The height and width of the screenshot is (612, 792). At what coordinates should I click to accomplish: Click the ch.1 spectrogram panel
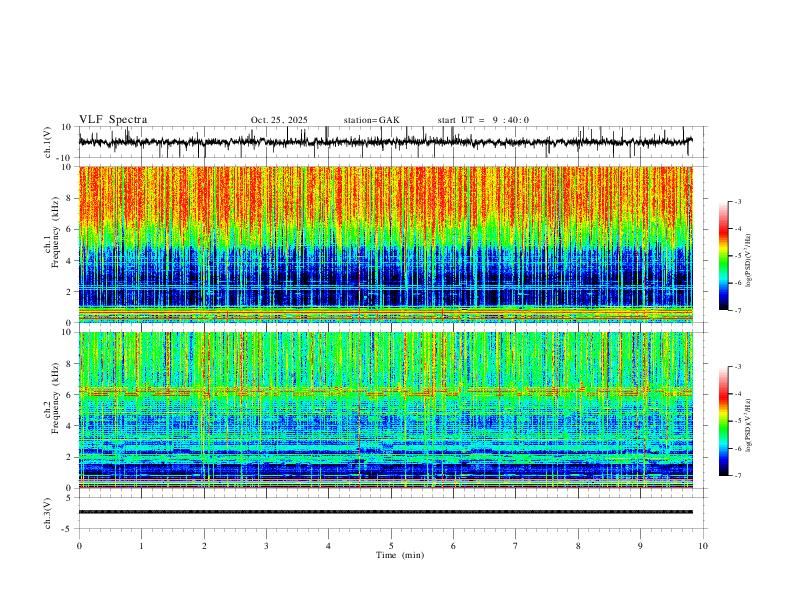point(385,244)
